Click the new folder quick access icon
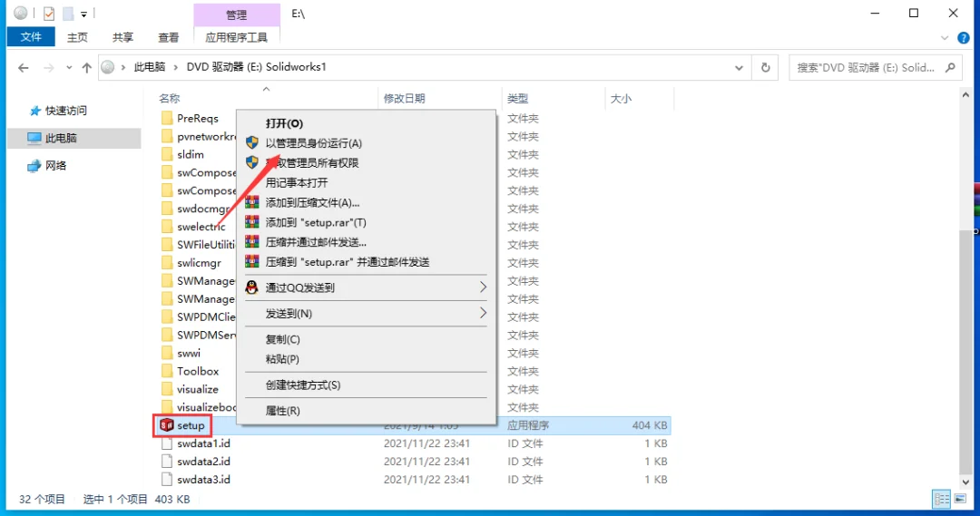Image resolution: width=980 pixels, height=516 pixels. [x=67, y=13]
